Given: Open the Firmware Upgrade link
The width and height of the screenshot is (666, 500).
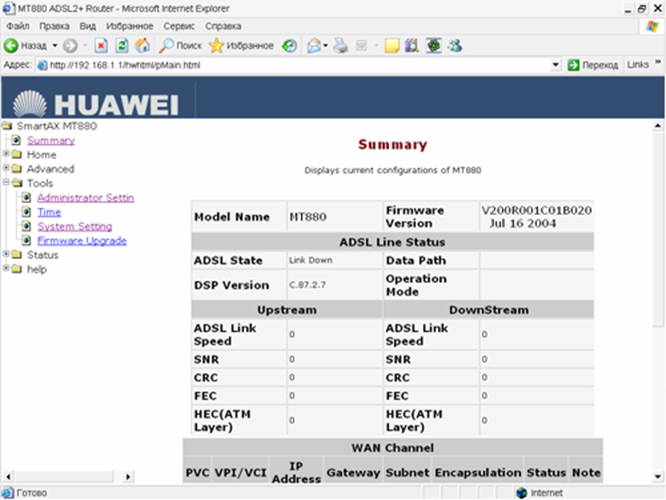Looking at the screenshot, I should click(x=82, y=241).
